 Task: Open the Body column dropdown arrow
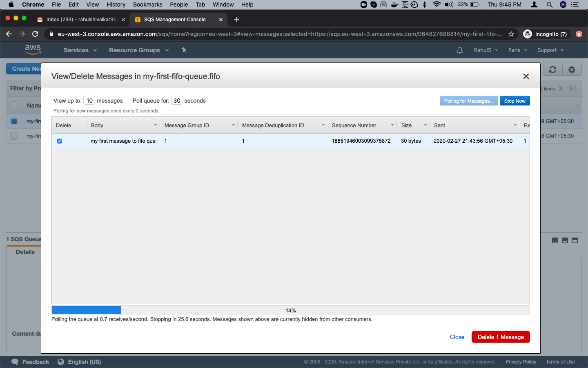(x=156, y=126)
